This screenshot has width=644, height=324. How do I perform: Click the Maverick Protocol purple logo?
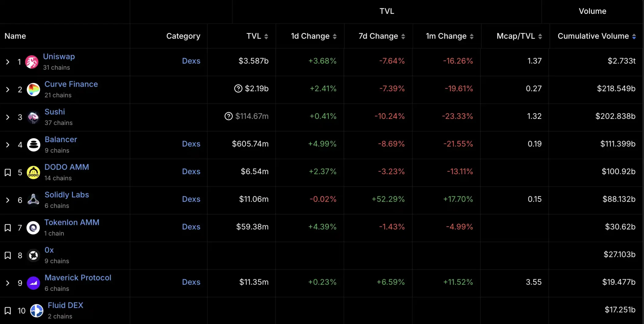(x=33, y=283)
